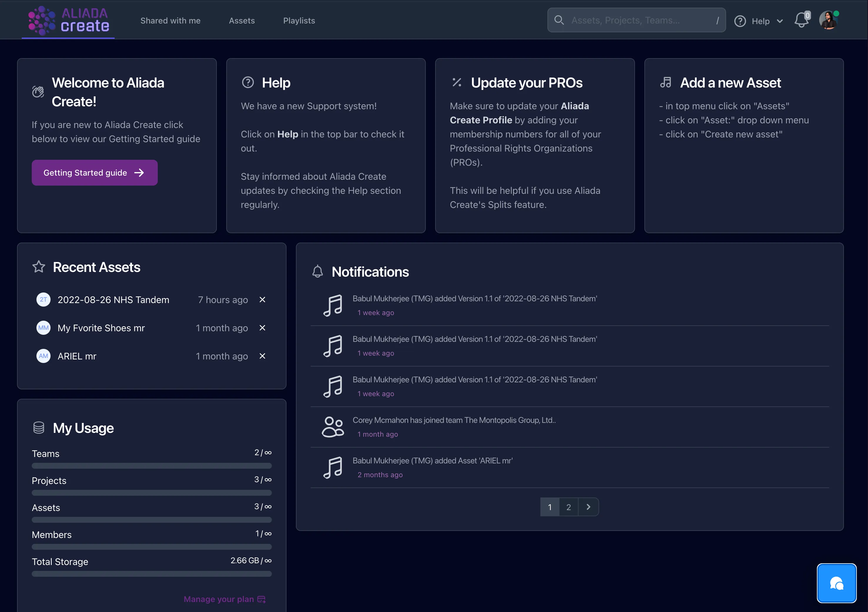The image size is (868, 612).
Task: Remove My Fvorite Shoes mr from recents
Action: pyautogui.click(x=262, y=328)
